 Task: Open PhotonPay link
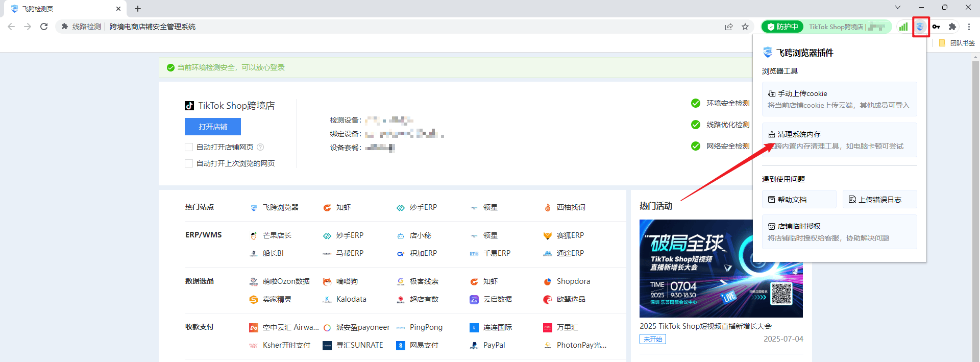pyautogui.click(x=575, y=345)
